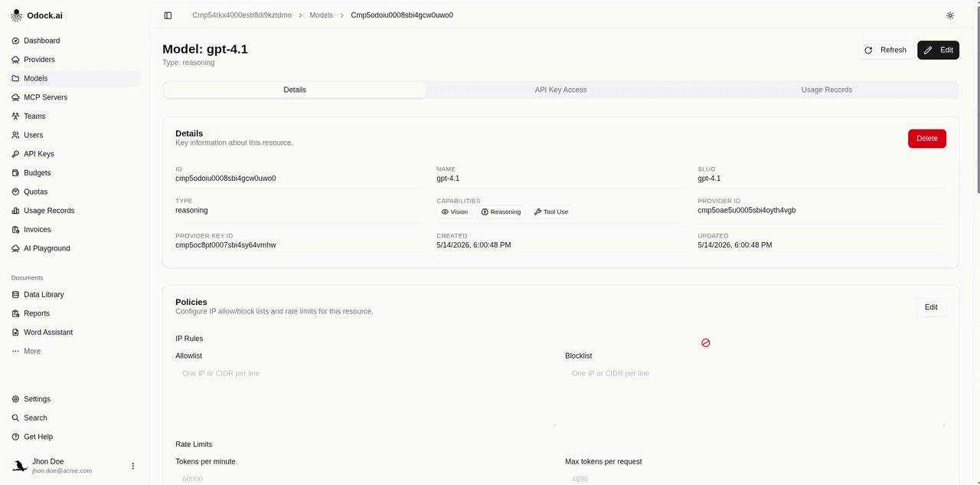The image size is (980, 485).
Task: Switch to the Details tab
Action: (x=295, y=90)
